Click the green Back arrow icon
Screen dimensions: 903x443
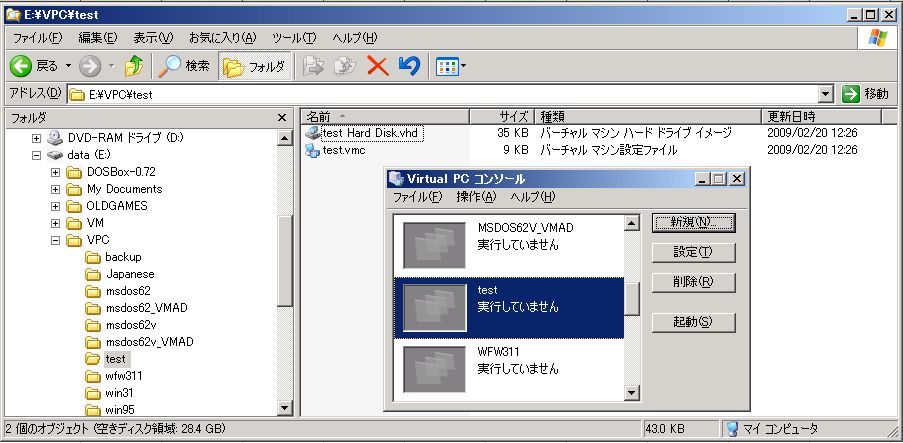point(20,66)
